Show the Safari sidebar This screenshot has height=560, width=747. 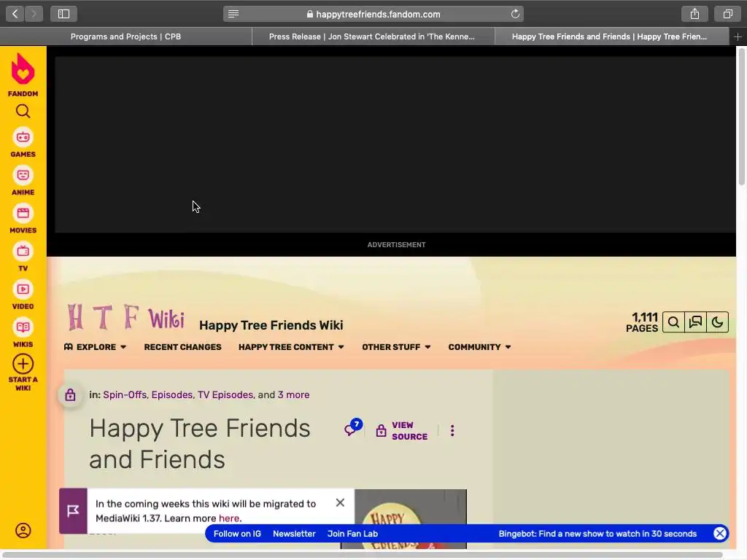[64, 14]
